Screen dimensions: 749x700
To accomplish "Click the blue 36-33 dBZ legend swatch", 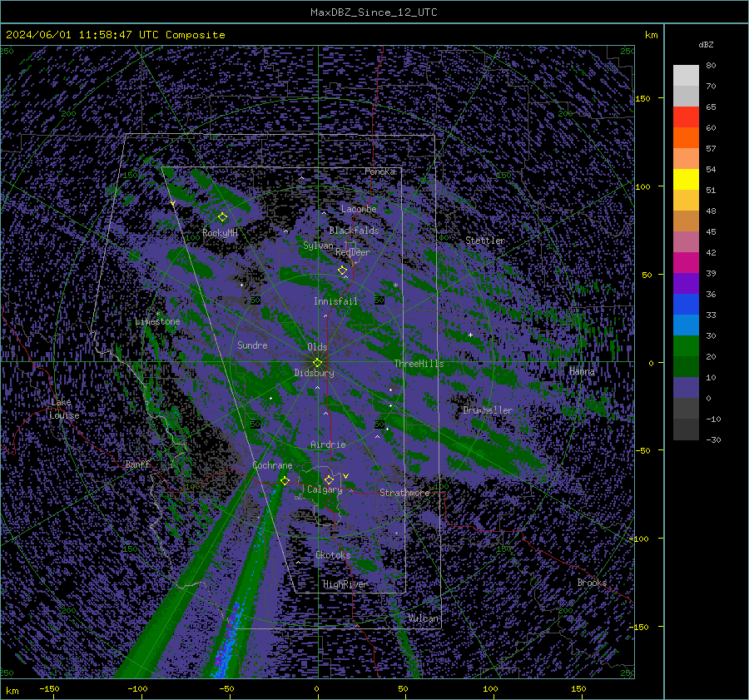I will coord(686,305).
